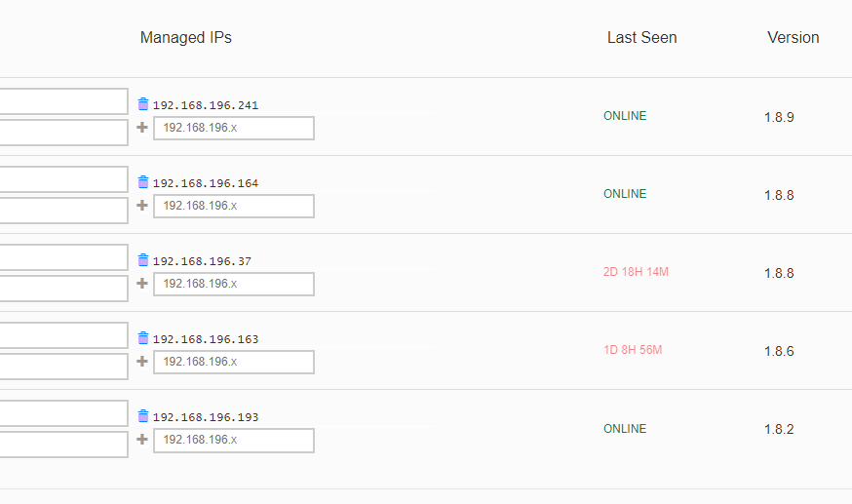Click the IP input below 192.168.196.164
Screen dimensions: 852x504
click(234, 206)
